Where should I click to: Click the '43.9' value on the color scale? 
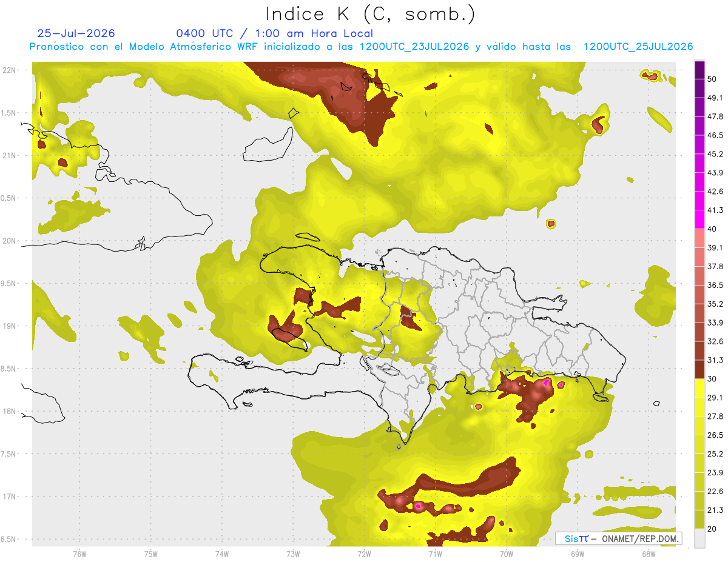pos(716,173)
